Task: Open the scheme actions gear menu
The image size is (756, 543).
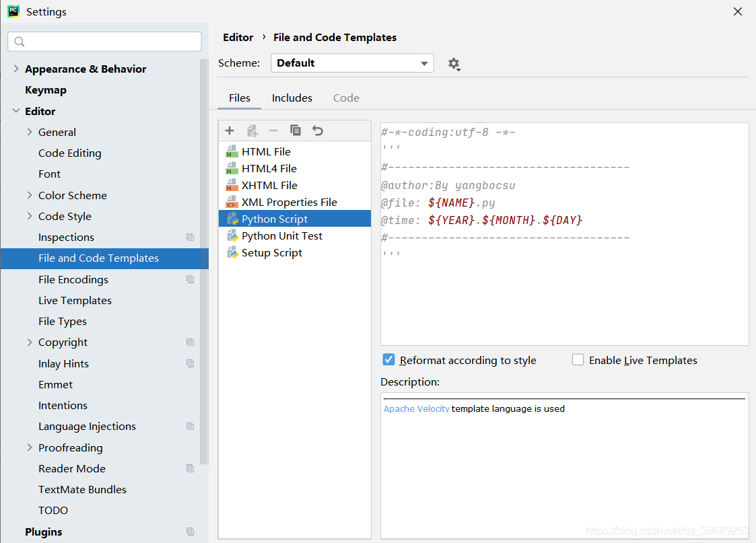Action: [x=454, y=64]
